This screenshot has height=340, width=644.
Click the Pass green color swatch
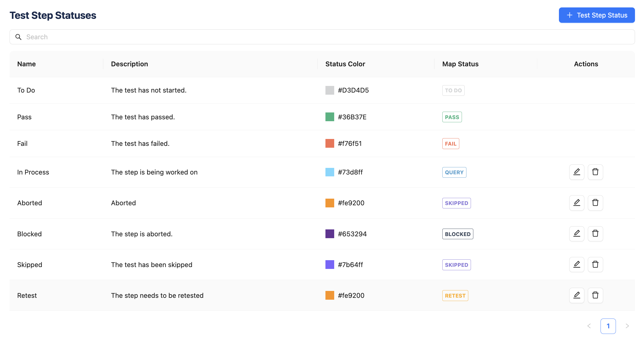[x=330, y=117]
